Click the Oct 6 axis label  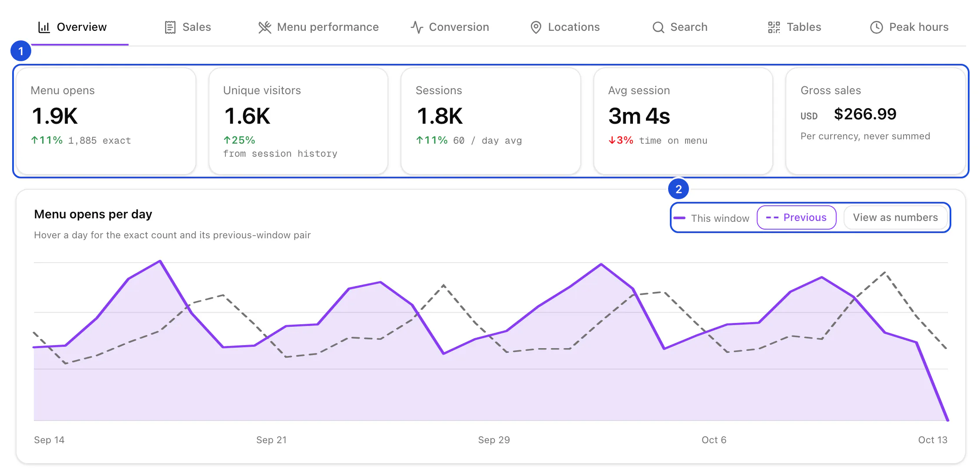(714, 440)
